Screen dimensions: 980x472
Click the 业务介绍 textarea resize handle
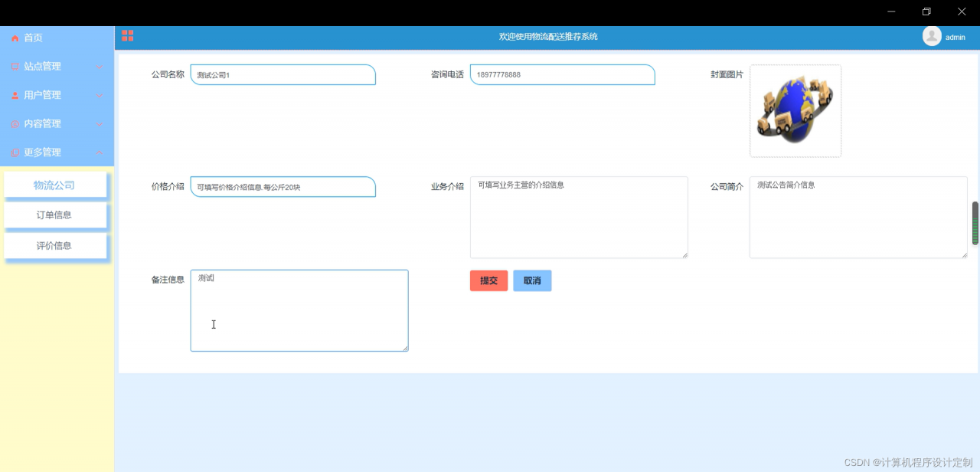pyautogui.click(x=684, y=255)
